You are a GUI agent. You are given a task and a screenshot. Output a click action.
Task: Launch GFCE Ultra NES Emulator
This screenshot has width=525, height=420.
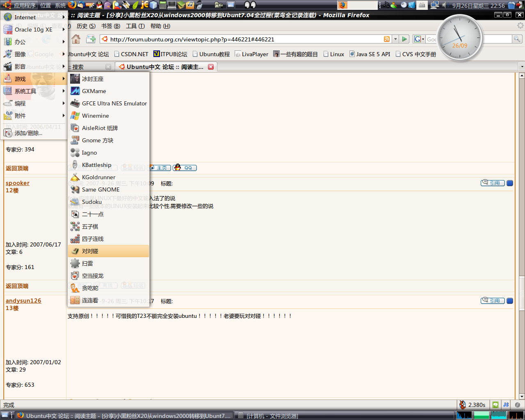108,103
